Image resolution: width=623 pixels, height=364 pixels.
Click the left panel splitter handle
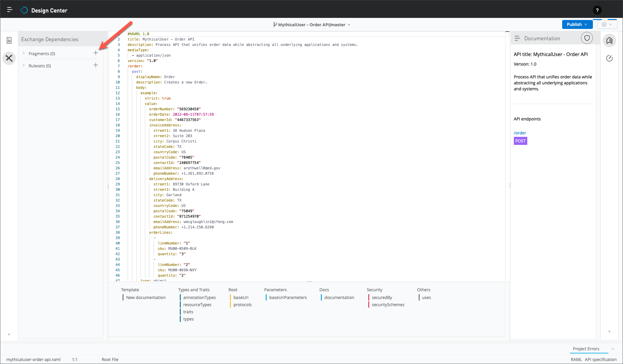(108, 187)
